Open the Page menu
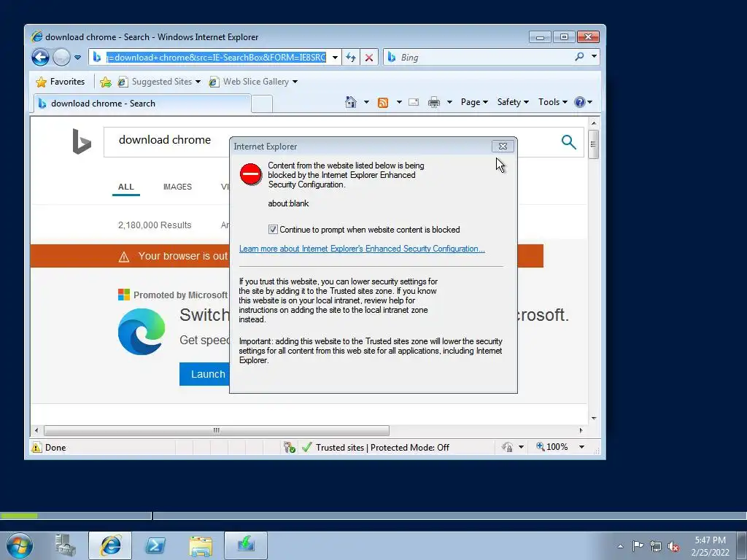The width and height of the screenshot is (747, 560). point(474,102)
